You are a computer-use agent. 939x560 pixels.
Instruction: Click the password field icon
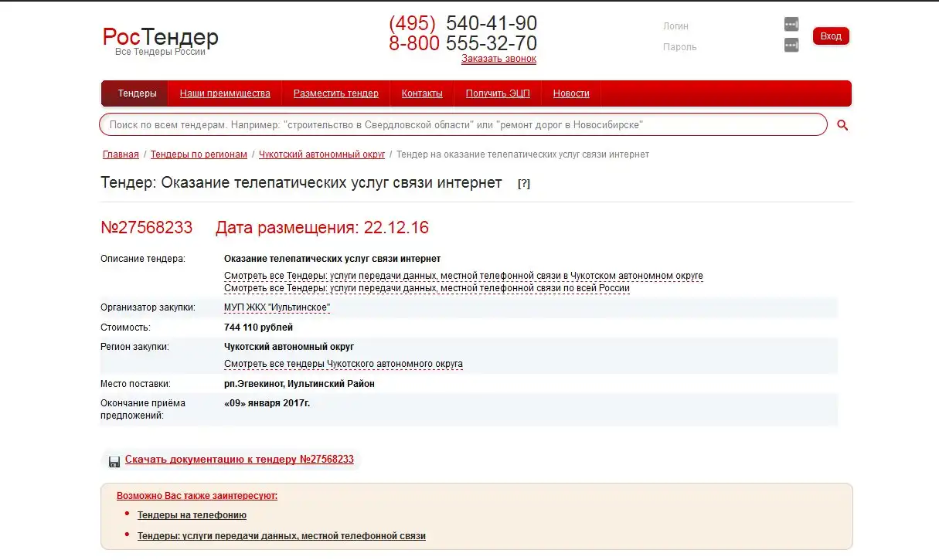pos(791,46)
